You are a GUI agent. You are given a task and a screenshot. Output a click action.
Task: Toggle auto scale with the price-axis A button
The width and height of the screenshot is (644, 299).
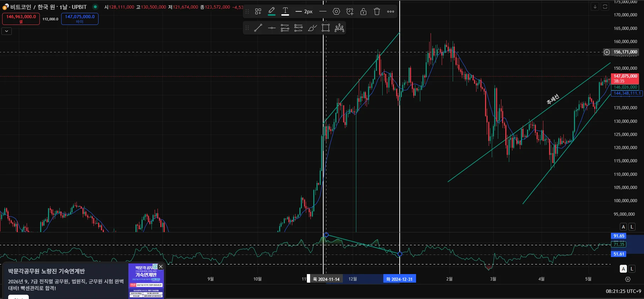point(623,227)
